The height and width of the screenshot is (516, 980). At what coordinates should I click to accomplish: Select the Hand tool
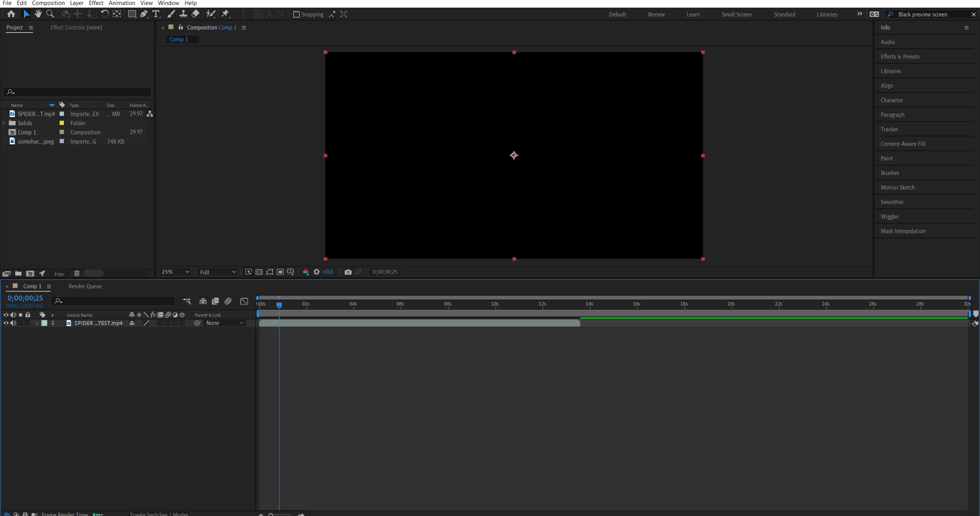pyautogui.click(x=38, y=14)
